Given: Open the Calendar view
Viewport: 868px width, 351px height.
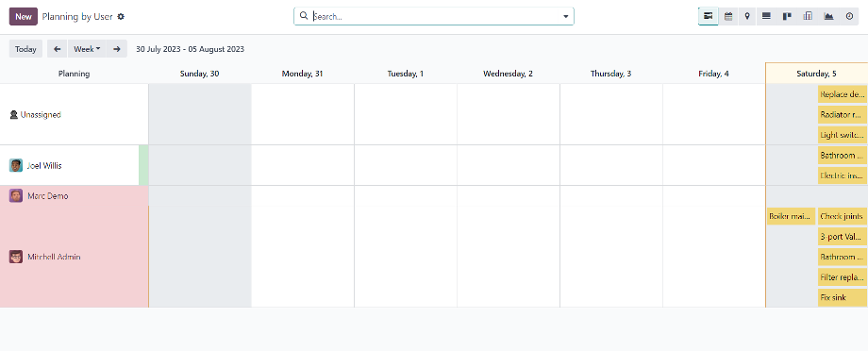Looking at the screenshot, I should (728, 17).
